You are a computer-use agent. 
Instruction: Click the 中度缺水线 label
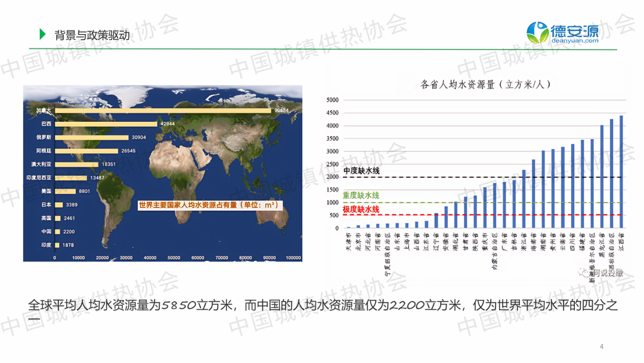pos(361,171)
